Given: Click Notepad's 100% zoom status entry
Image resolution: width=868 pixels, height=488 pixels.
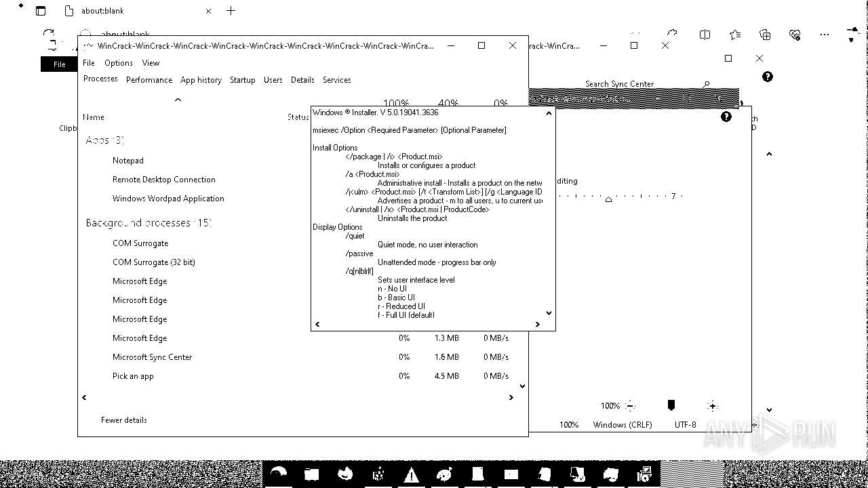Looking at the screenshot, I should (x=569, y=424).
